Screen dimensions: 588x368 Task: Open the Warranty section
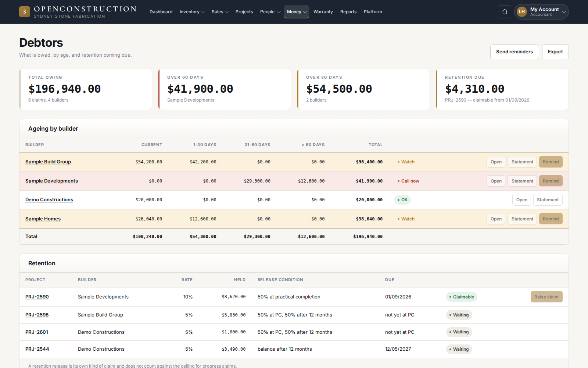[323, 12]
